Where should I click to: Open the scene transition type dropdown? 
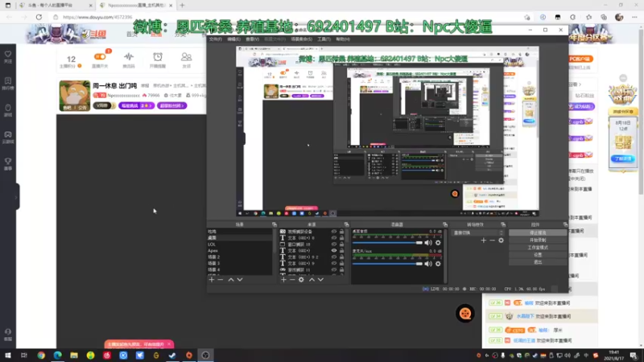[477, 232]
